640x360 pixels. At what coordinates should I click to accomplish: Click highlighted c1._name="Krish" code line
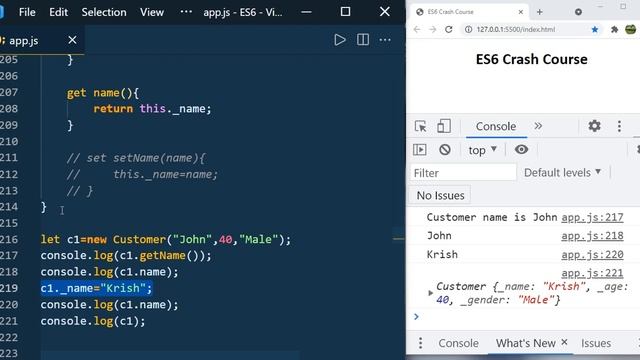pyautogui.click(x=96, y=288)
